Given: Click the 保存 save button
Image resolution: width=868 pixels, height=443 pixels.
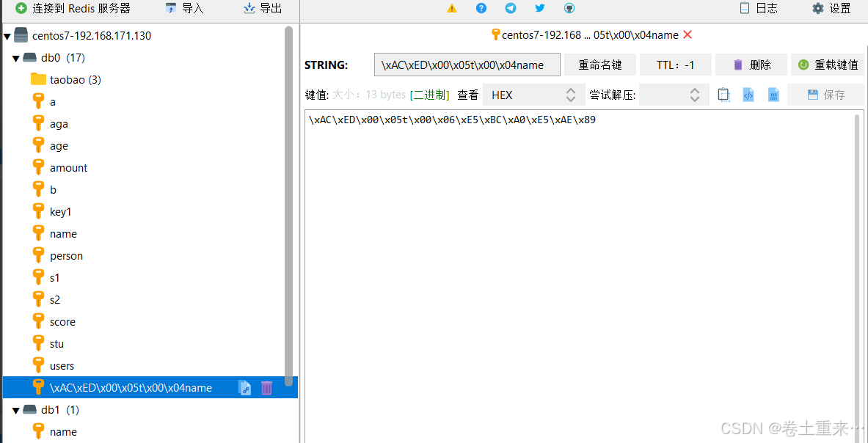Looking at the screenshot, I should tap(826, 95).
